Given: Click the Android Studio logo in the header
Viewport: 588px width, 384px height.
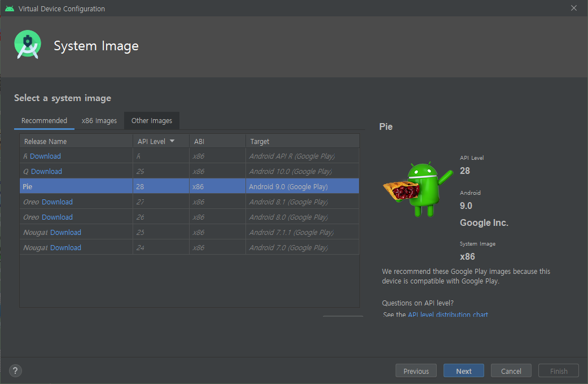Looking at the screenshot, I should point(28,45).
